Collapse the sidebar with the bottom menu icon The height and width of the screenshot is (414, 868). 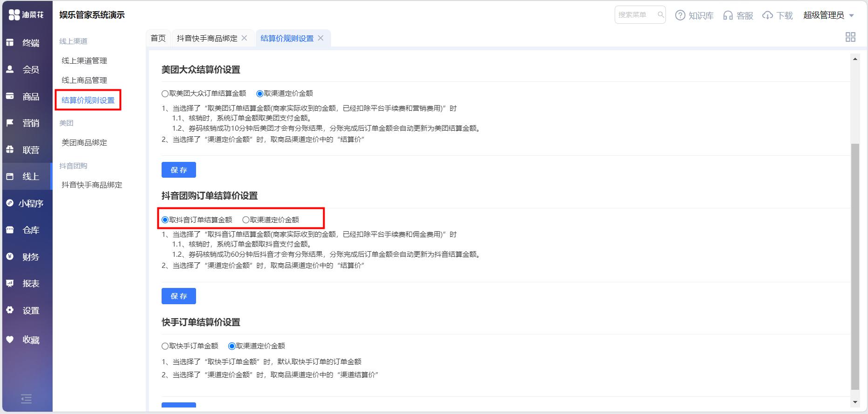click(27, 399)
